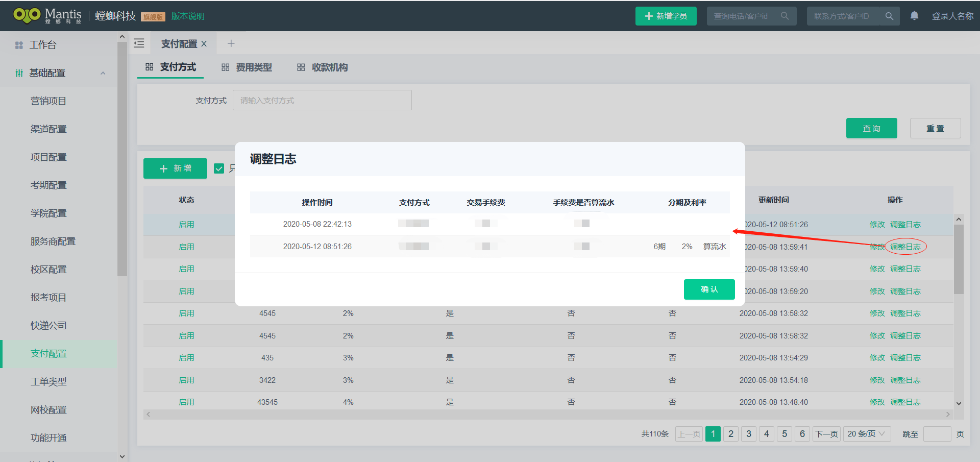Click sidebar scrollbar up arrow

[122, 37]
